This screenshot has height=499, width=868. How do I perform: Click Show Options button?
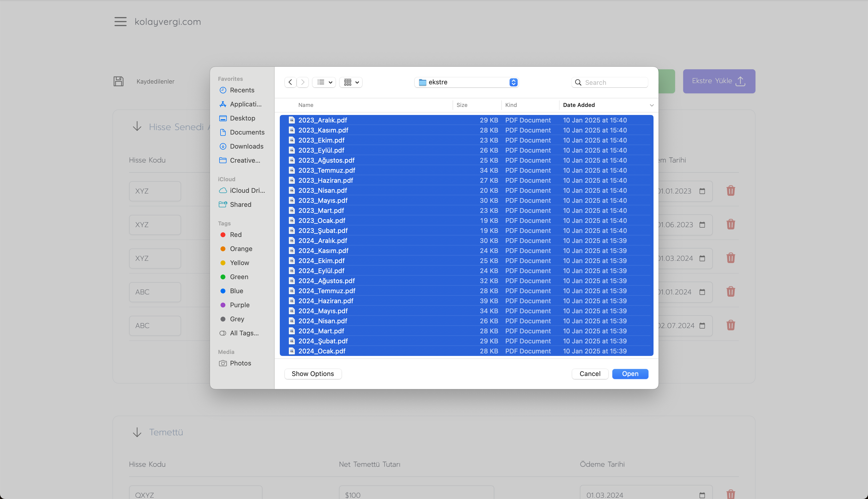pyautogui.click(x=313, y=374)
